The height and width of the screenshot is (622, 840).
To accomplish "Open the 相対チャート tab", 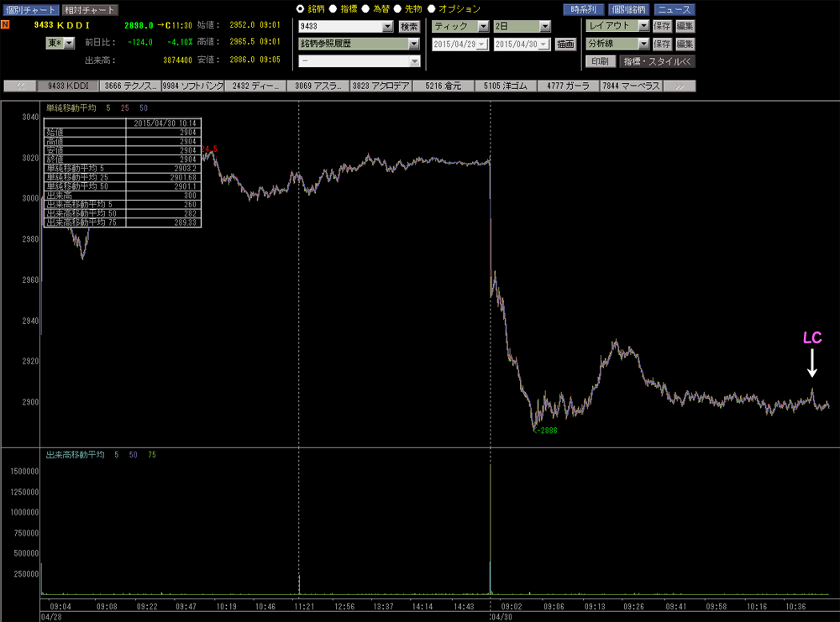I will pyautogui.click(x=90, y=9).
